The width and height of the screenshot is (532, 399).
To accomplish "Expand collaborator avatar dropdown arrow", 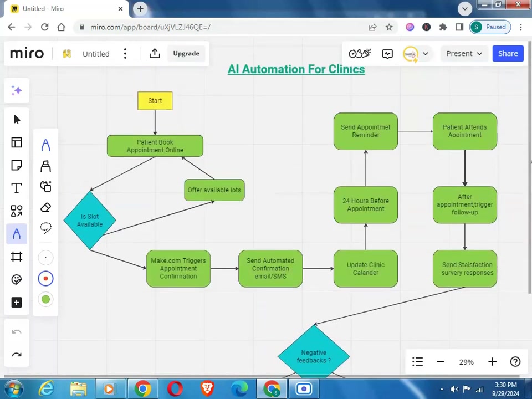I will (x=426, y=54).
